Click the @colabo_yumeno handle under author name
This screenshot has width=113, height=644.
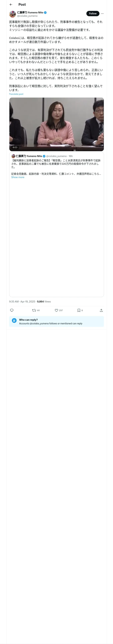pos(27,16)
